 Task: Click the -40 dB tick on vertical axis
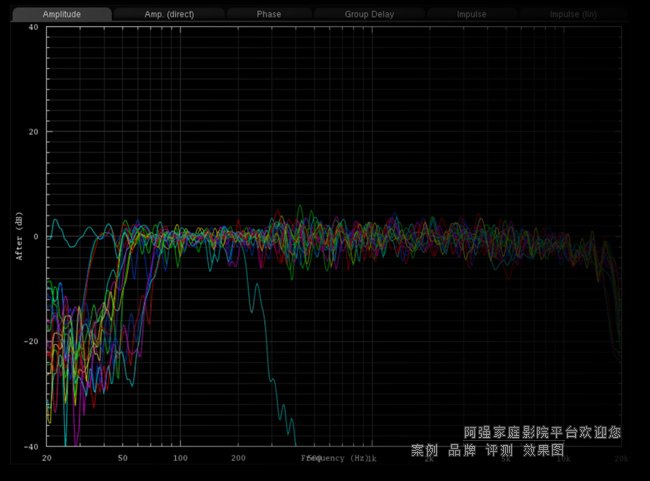point(32,446)
